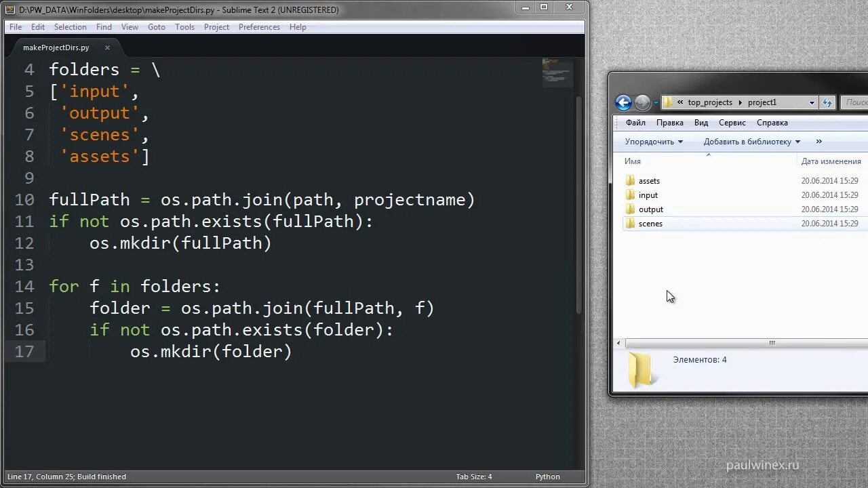Viewport: 868px width, 488px height.
Task: Click the scenes modified date 20.06.2014 15:29
Action: pyautogui.click(x=829, y=224)
